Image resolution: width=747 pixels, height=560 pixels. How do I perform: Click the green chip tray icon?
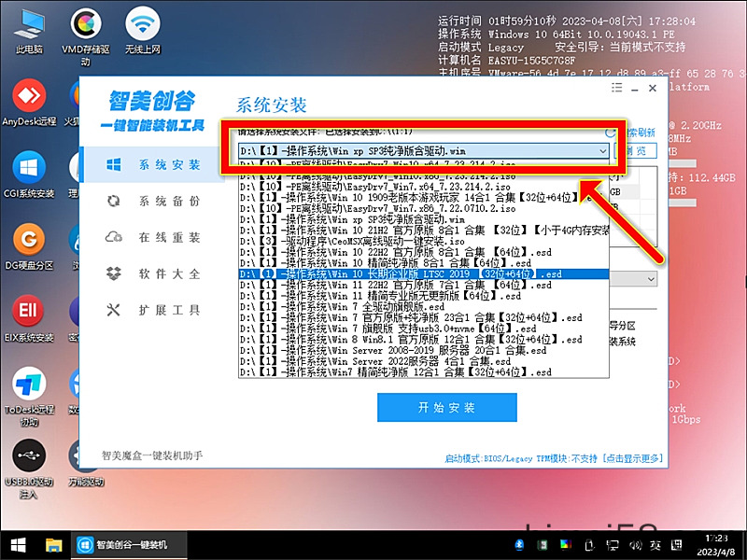click(543, 544)
